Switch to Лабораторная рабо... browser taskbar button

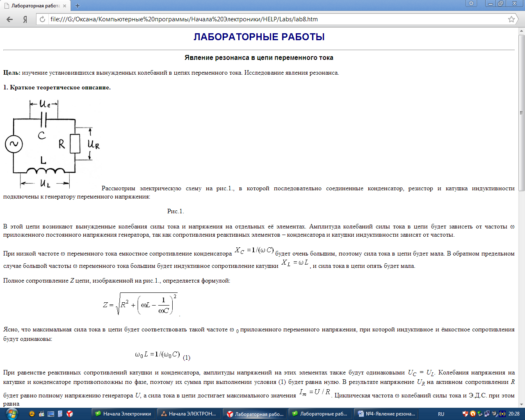coord(255,414)
